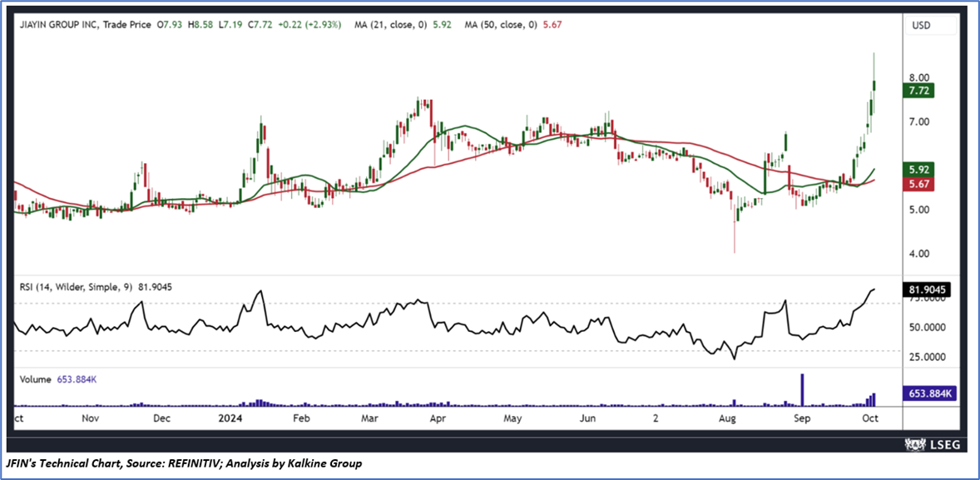Click the 653.884K volume value tag
Image resolution: width=980 pixels, height=480 pixels.
[x=928, y=393]
